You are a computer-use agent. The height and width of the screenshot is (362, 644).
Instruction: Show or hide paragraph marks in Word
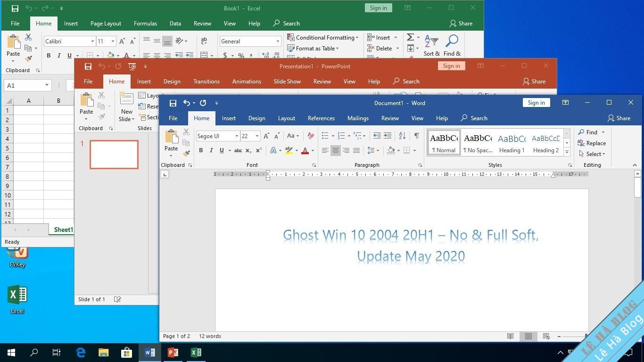pos(417,136)
